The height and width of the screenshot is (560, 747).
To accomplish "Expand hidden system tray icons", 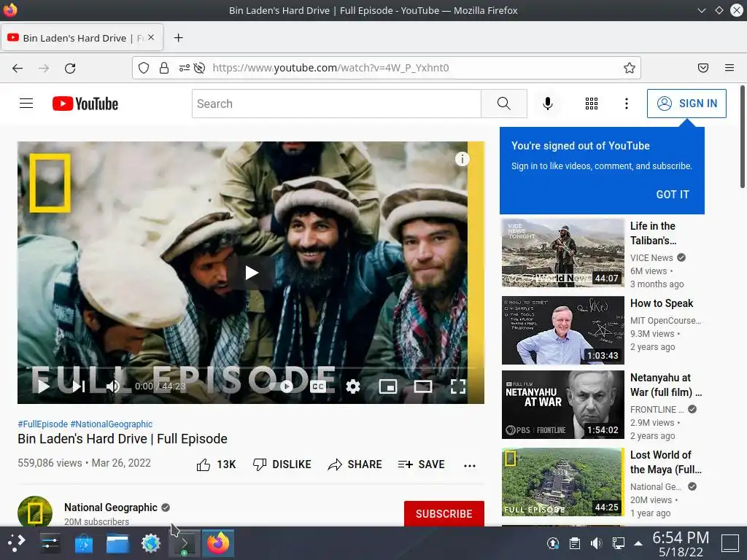I will tap(638, 542).
